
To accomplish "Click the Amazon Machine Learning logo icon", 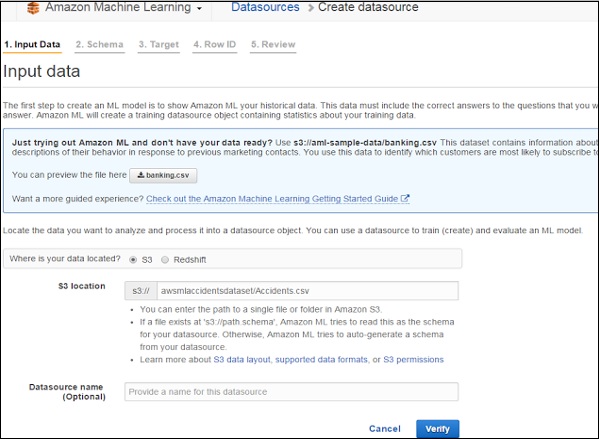I will [x=33, y=7].
